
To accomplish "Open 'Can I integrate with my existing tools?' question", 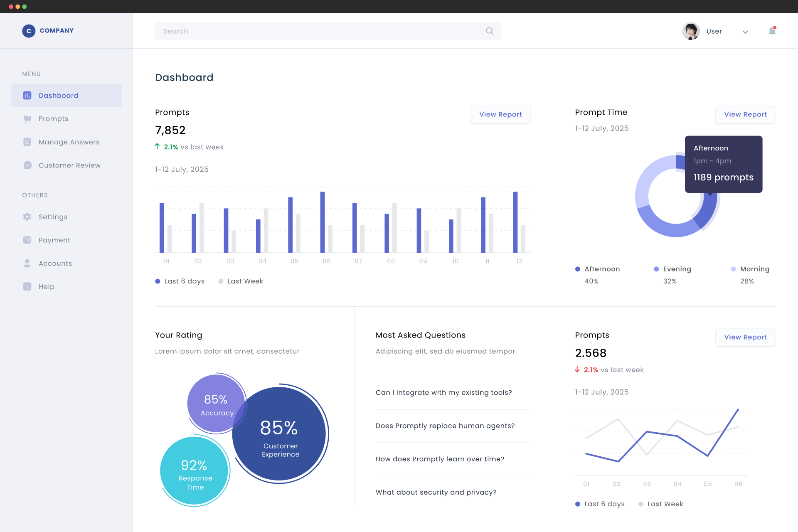I will click(443, 392).
